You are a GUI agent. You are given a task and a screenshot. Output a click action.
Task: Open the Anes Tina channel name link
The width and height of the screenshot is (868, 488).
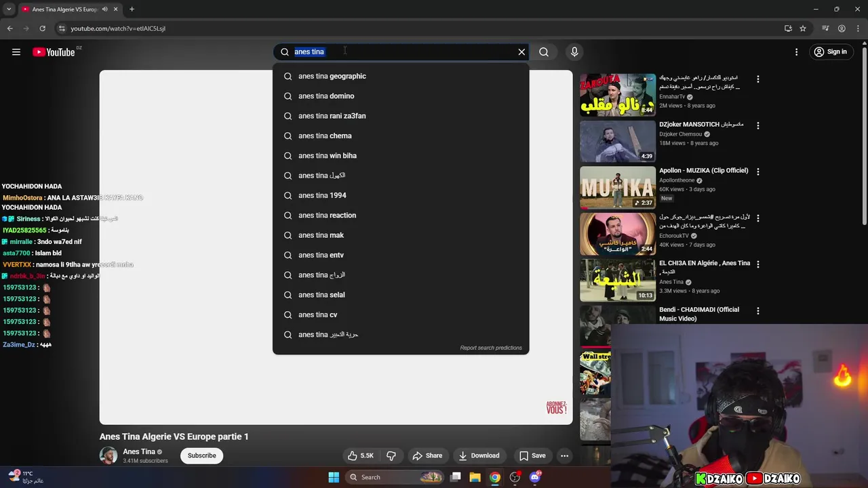click(x=139, y=451)
